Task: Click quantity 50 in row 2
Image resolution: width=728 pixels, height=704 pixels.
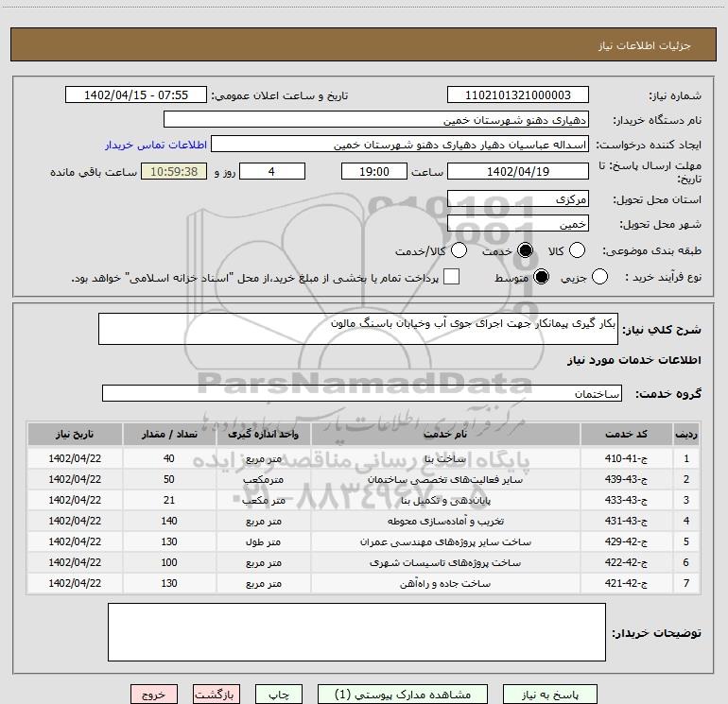Action: [169, 479]
